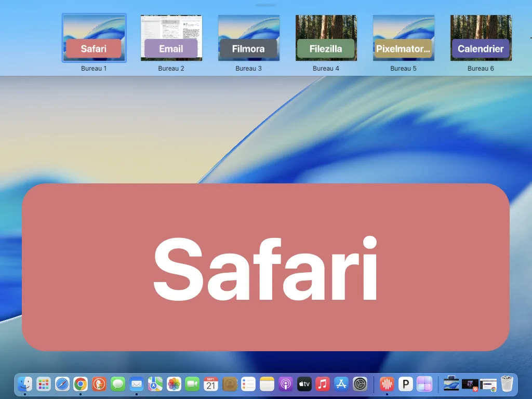Launch Reminders from the Dock
Screen dimensions: 532x399
248,384
